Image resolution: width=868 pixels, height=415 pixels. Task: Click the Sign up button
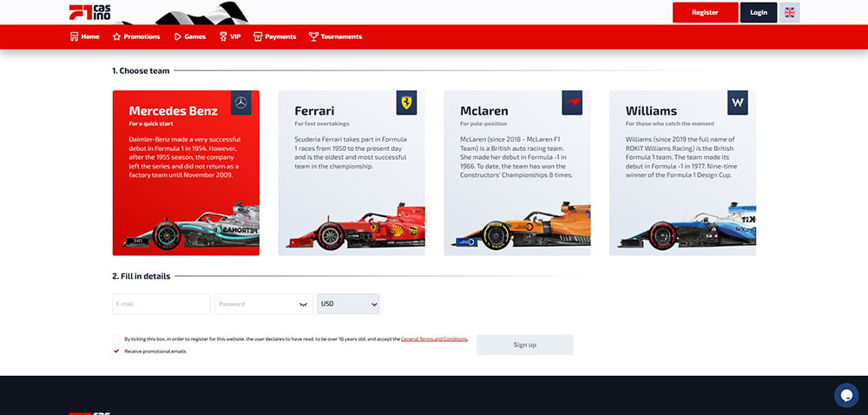(525, 345)
